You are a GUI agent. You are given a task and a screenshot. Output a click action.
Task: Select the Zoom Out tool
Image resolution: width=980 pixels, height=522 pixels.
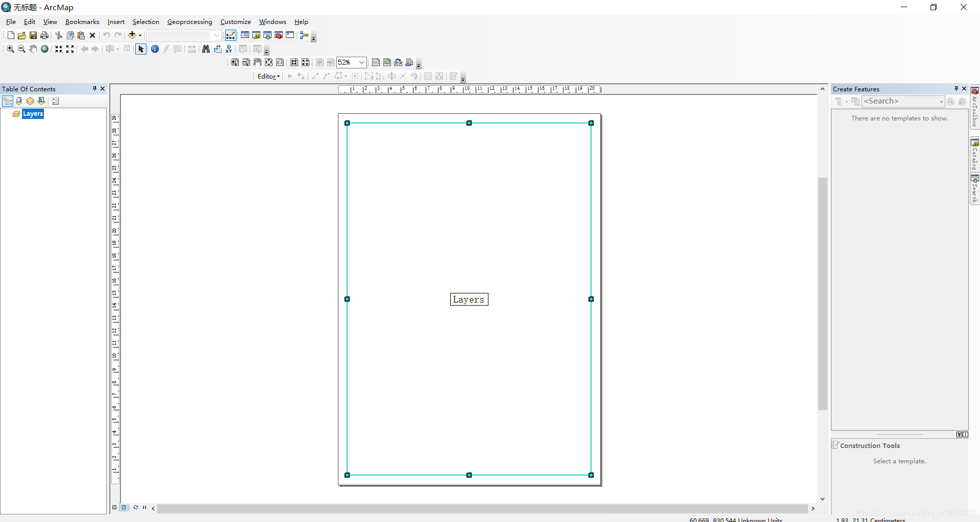click(x=21, y=49)
